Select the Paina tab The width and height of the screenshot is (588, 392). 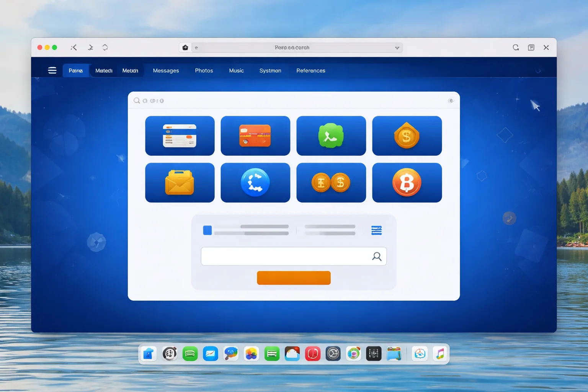pyautogui.click(x=76, y=70)
